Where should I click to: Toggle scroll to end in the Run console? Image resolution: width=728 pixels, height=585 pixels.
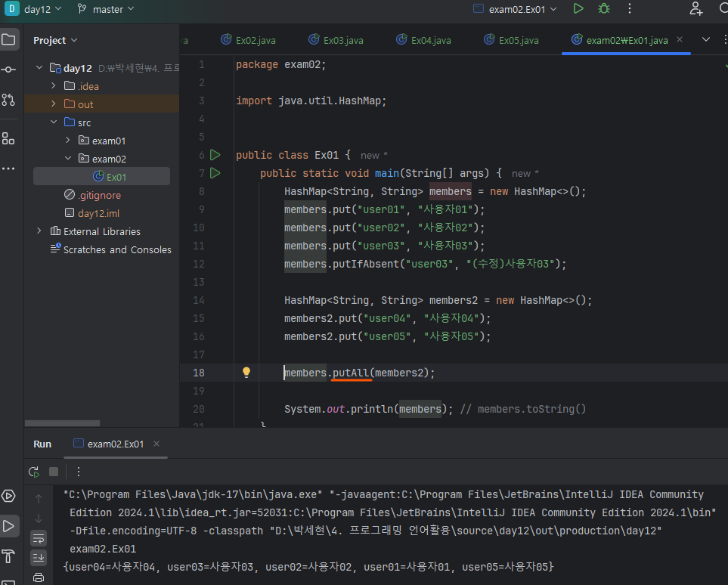point(39,558)
